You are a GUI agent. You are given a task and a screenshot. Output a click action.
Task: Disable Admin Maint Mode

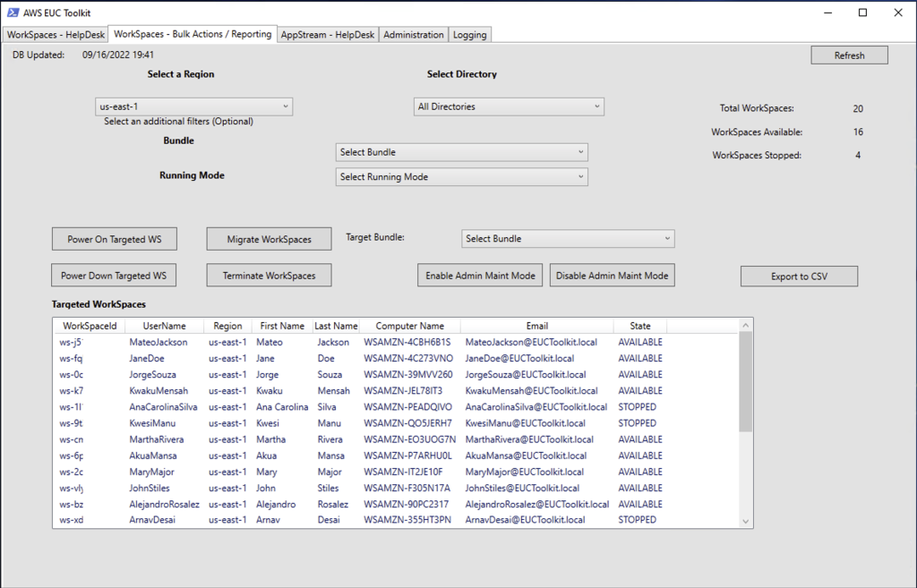click(x=612, y=275)
